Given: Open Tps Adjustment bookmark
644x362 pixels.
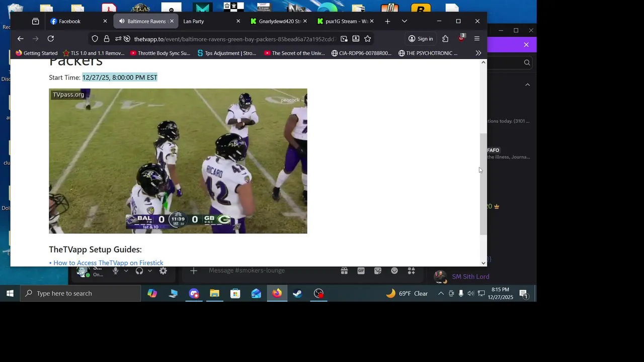Looking at the screenshot, I should 227,53.
